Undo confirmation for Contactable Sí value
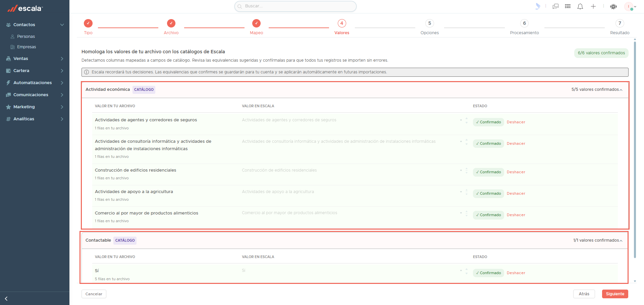 point(516,273)
